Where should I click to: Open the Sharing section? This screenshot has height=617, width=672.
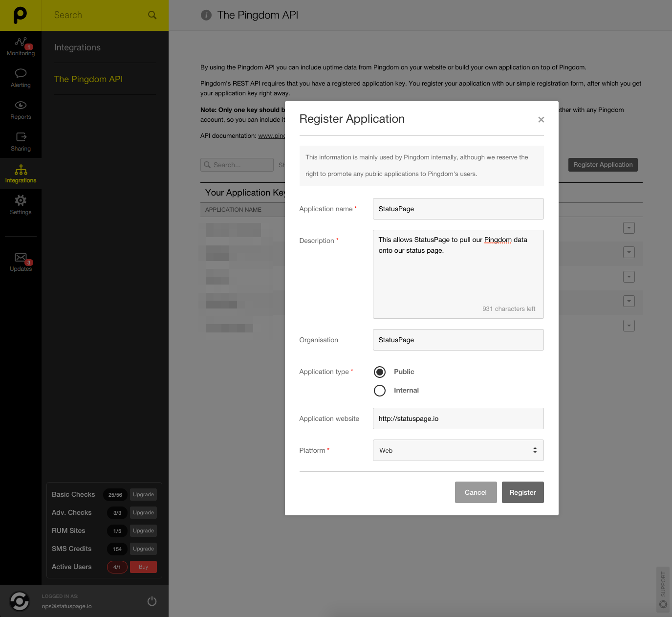click(21, 142)
